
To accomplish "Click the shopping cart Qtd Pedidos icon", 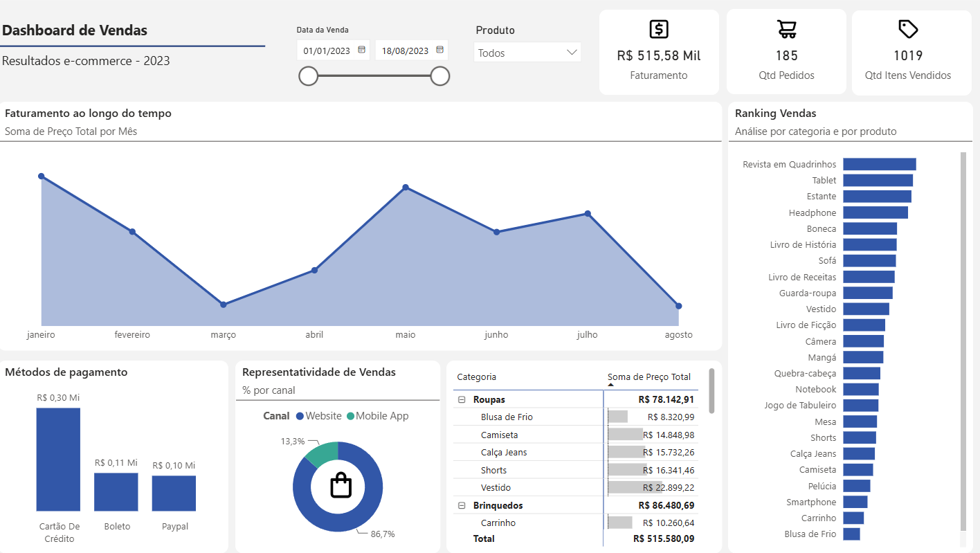I will 786,29.
